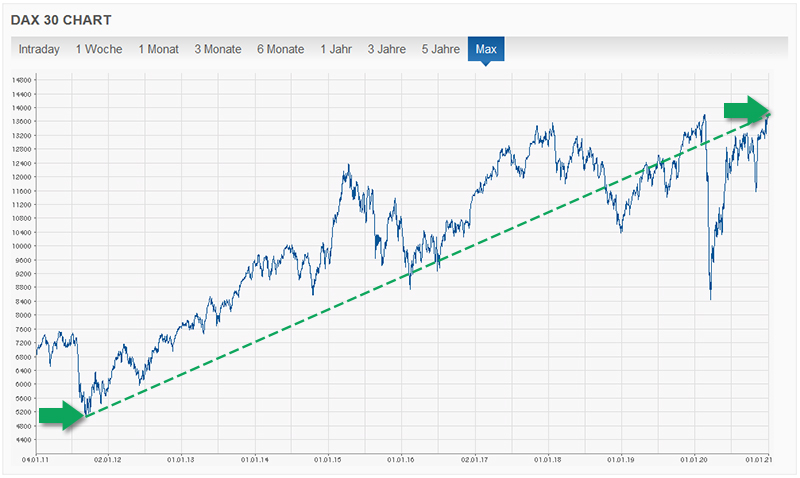
Task: Click the green arrow at the trendline end
Action: click(x=747, y=109)
